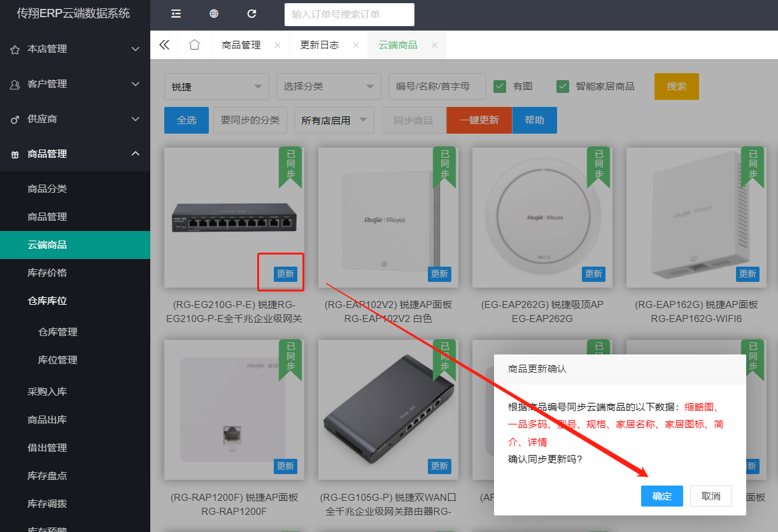The image size is (778, 532).
Task: Close the 商品管理 tab
Action: pos(278,45)
